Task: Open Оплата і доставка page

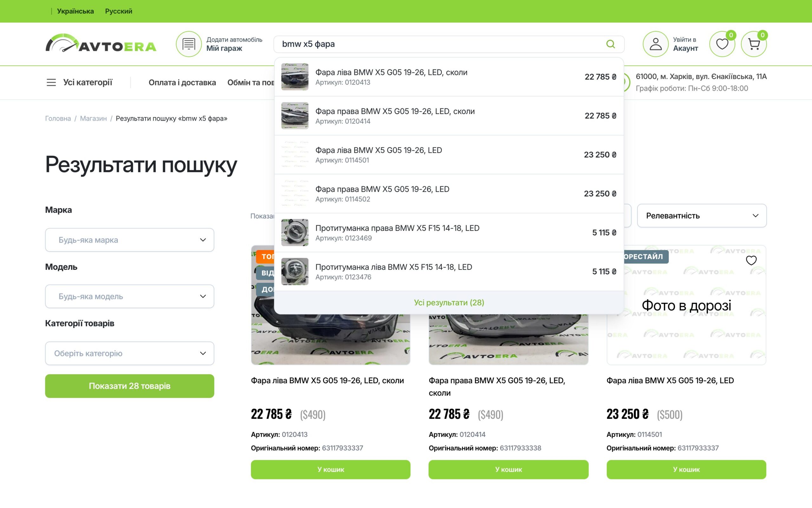Action: tap(182, 82)
